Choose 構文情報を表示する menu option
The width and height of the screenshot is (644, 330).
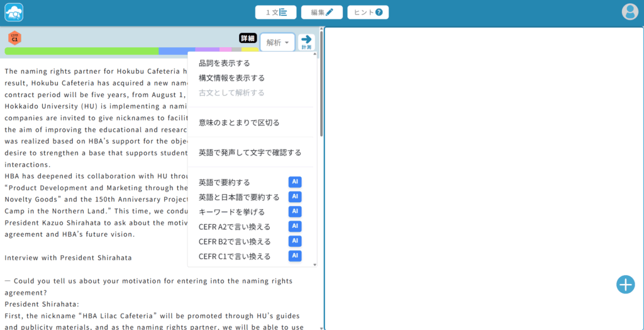pyautogui.click(x=231, y=78)
